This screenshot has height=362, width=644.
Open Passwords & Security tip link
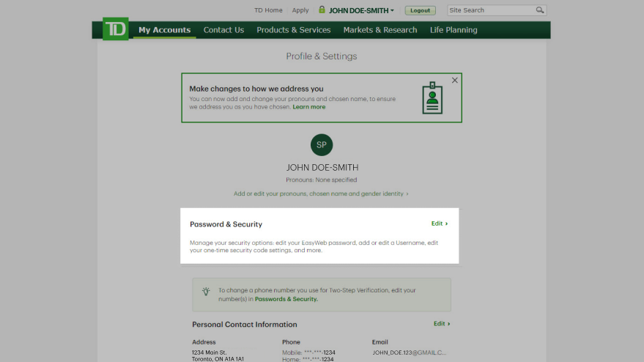[x=286, y=299]
